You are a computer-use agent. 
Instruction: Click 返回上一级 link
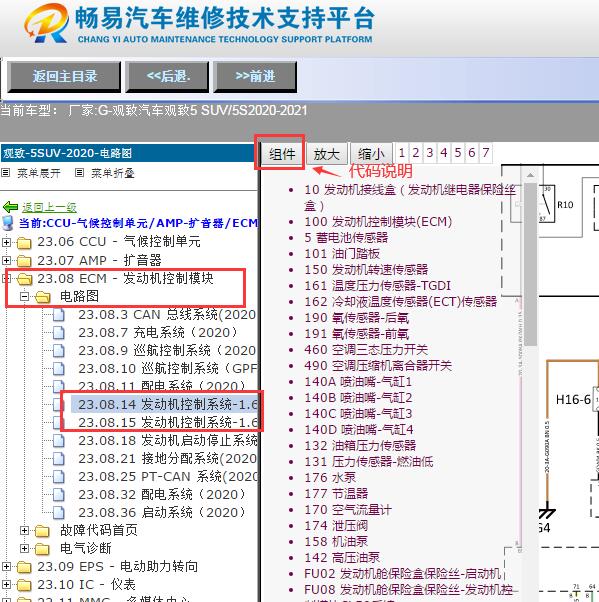[x=49, y=208]
